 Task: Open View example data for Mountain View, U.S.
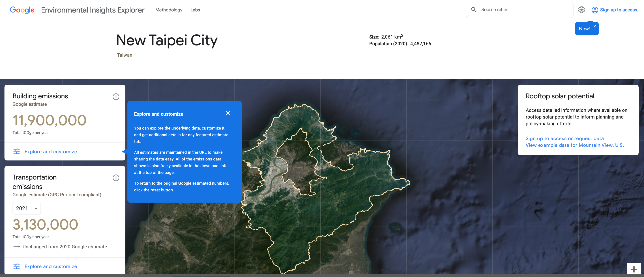[575, 145]
